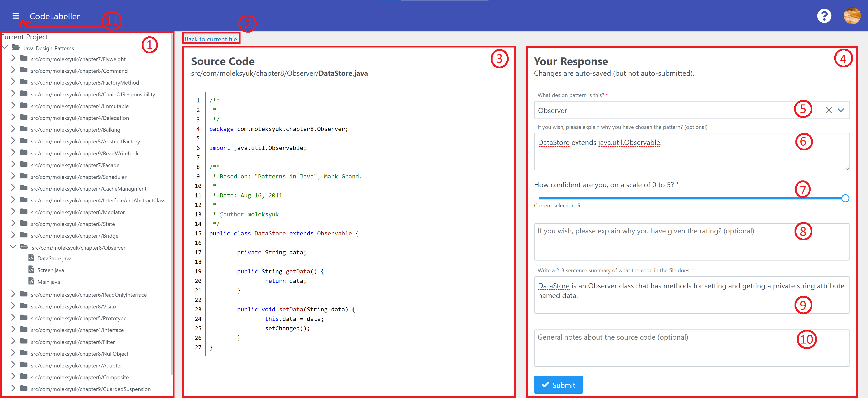
Task: Expand the chapter7/Facade folder
Action: 13,164
